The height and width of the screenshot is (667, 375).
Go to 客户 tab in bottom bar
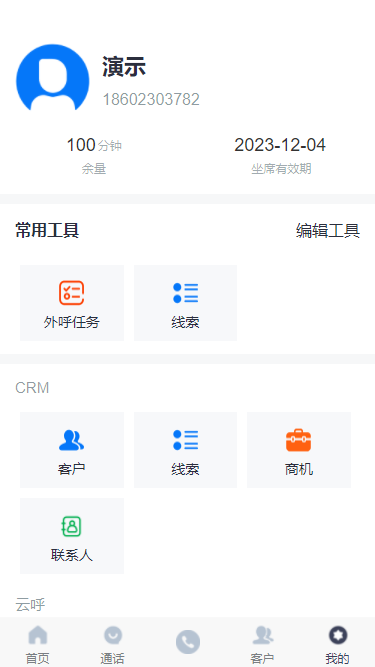pyautogui.click(x=262, y=644)
